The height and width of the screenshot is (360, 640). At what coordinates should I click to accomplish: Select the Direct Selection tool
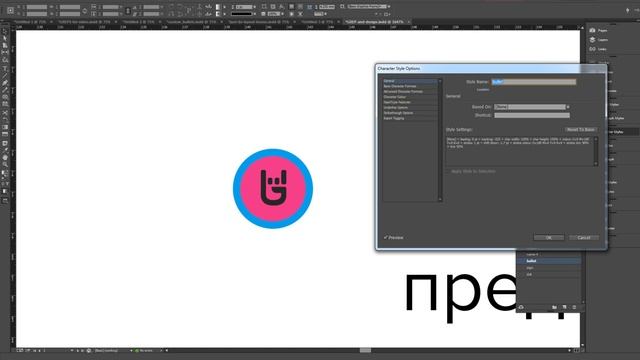click(x=5, y=38)
